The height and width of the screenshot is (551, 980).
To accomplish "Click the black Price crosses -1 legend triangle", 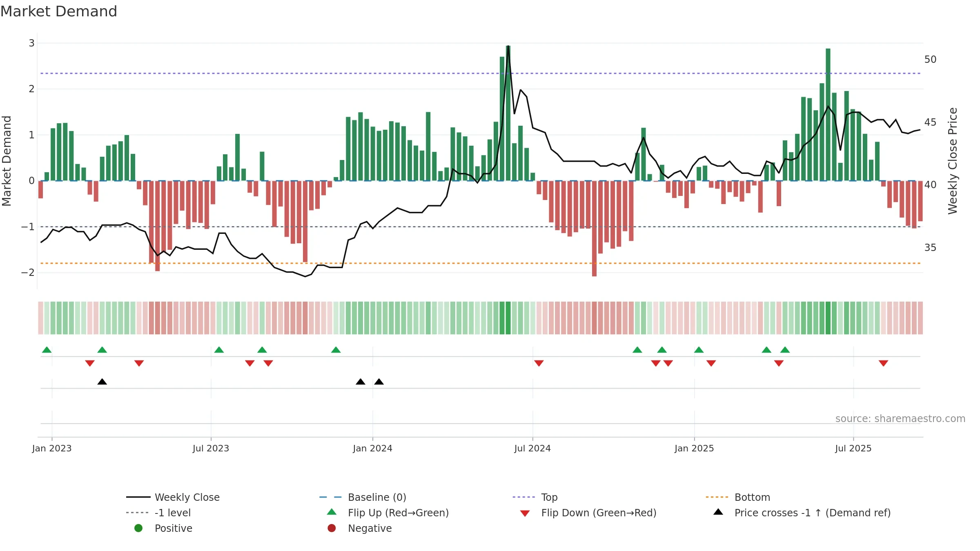I will click(718, 512).
